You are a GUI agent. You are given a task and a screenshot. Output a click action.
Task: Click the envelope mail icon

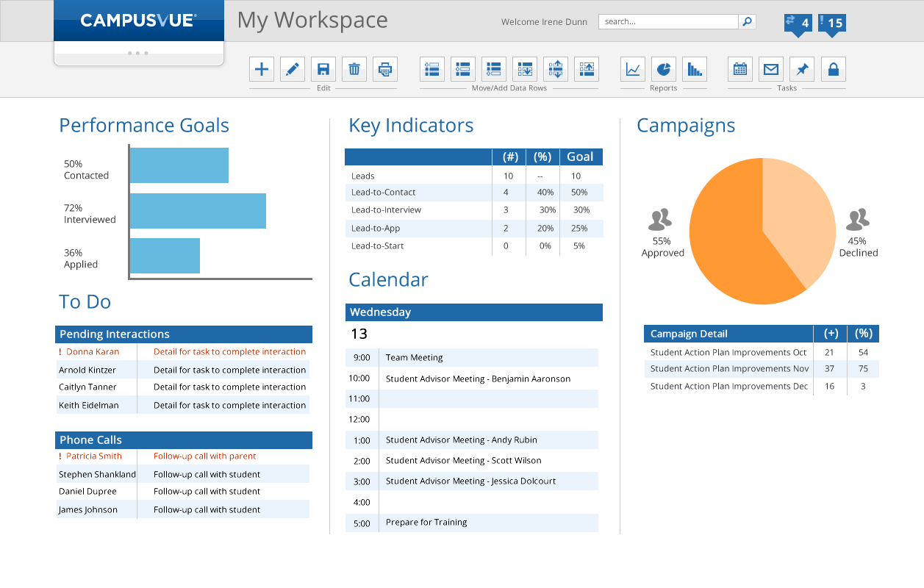coord(771,69)
